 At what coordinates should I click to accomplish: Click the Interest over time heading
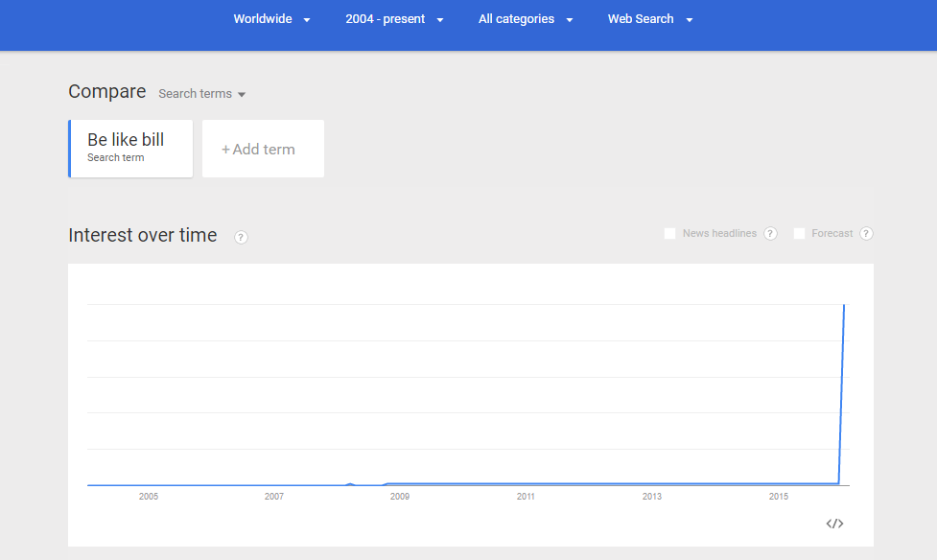143,235
